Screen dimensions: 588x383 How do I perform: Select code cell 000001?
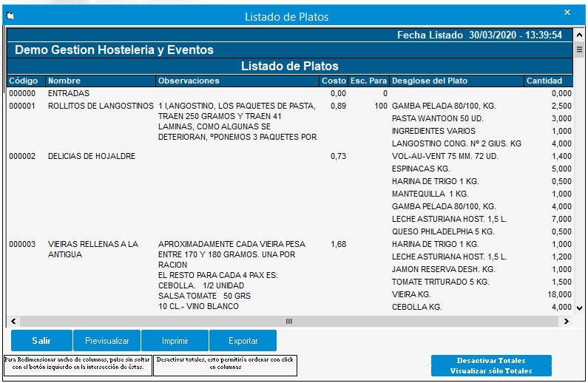22,106
